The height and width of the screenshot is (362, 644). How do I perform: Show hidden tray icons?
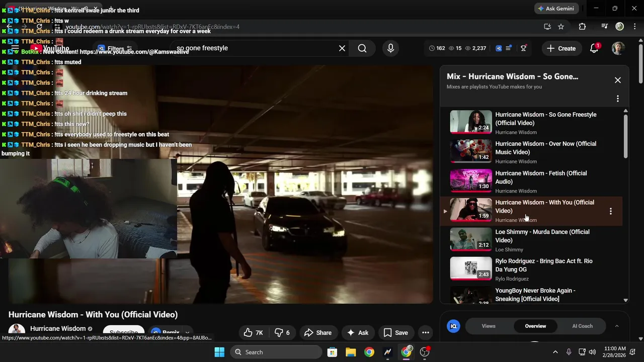click(555, 352)
